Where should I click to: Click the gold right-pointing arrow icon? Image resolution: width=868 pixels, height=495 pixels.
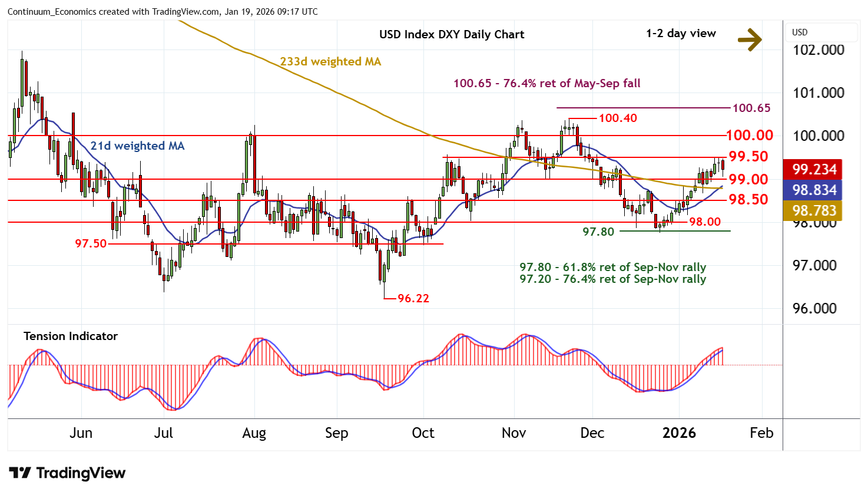(x=750, y=39)
